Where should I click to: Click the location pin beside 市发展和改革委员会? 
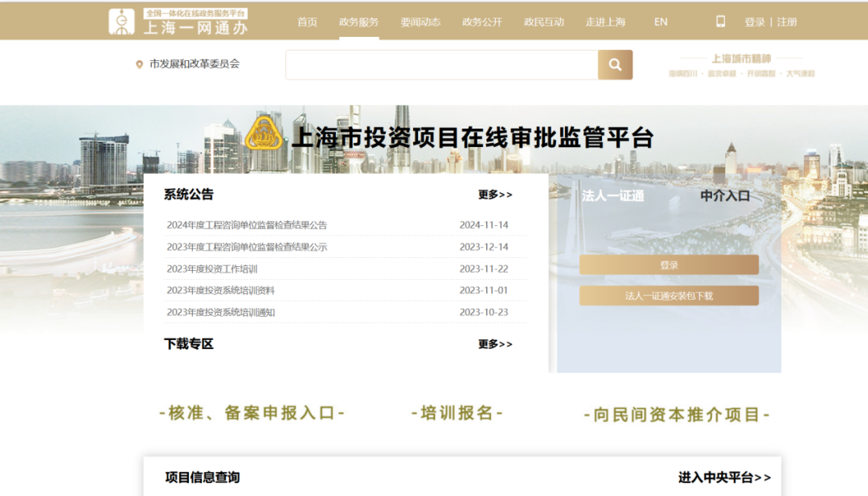[x=140, y=64]
